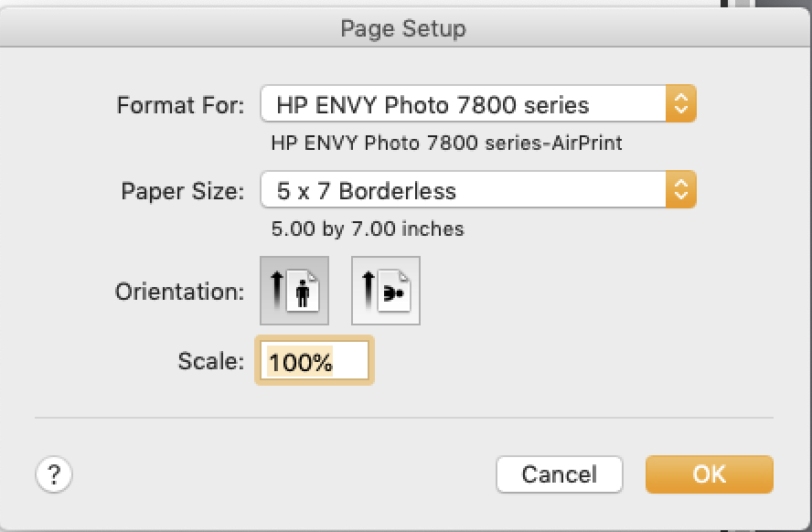Confirm page setup with OK
The height and width of the screenshot is (532, 812).
[709, 474]
